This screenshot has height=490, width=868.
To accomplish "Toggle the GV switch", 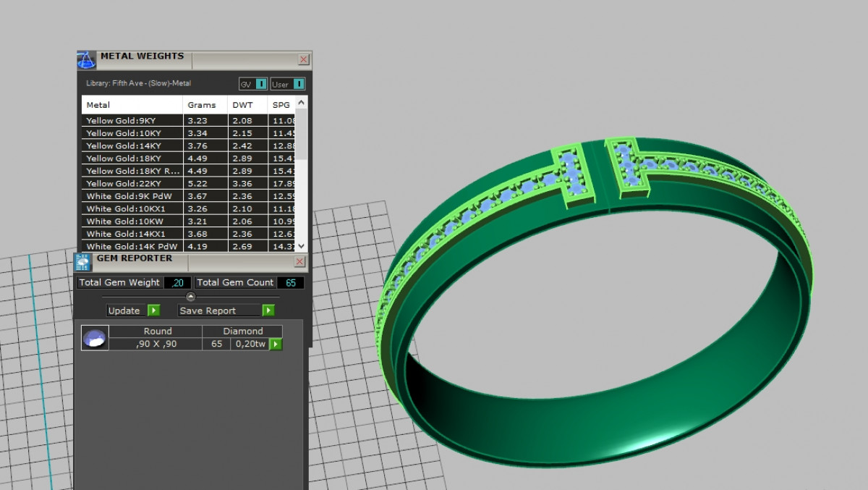I will point(261,84).
